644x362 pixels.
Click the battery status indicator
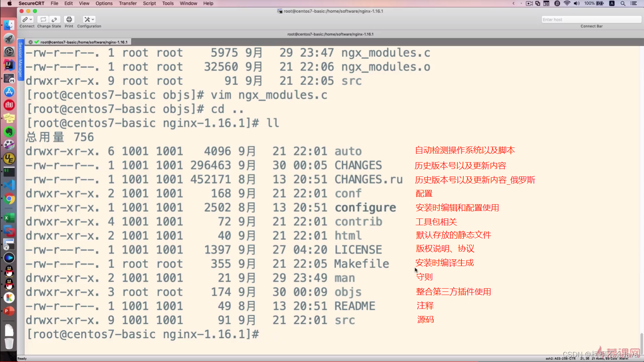coord(594,3)
